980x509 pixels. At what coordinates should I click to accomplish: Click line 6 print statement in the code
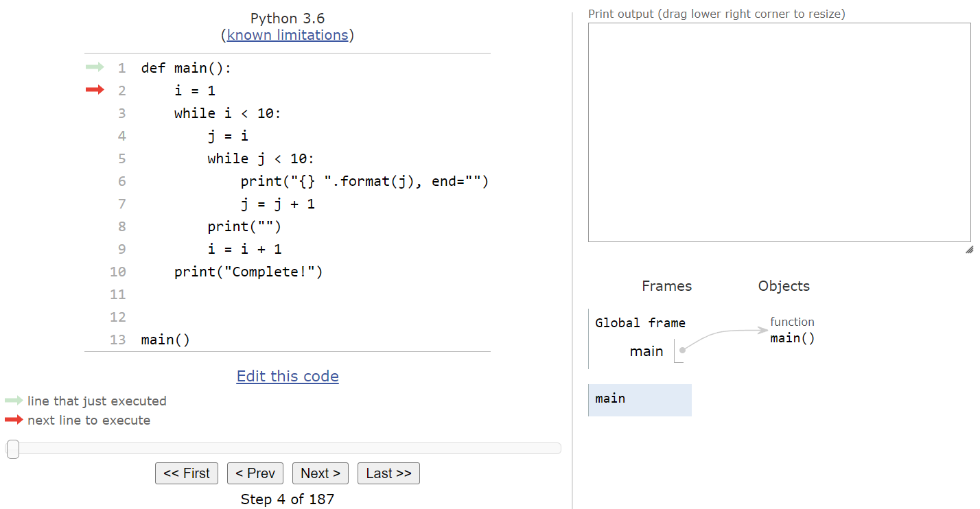point(364,180)
